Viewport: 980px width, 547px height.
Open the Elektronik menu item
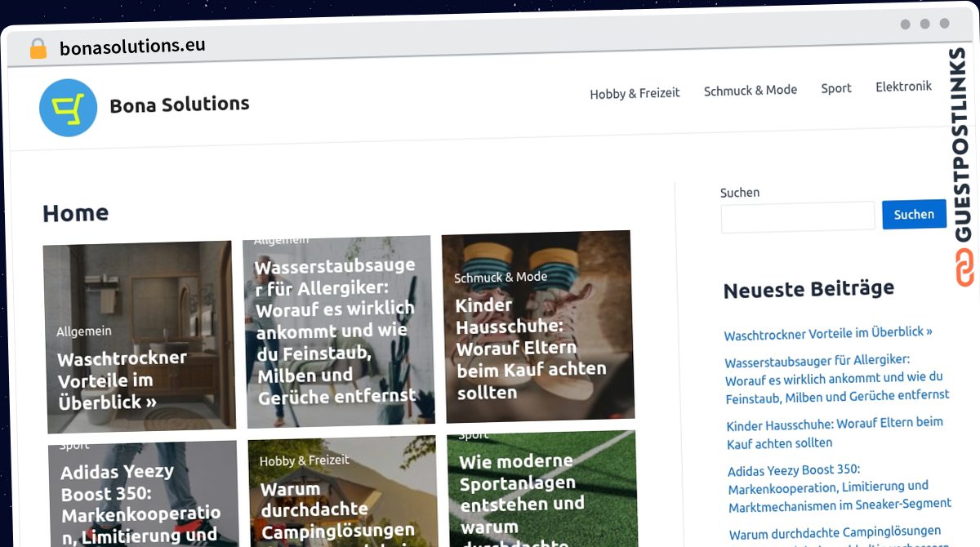(903, 87)
